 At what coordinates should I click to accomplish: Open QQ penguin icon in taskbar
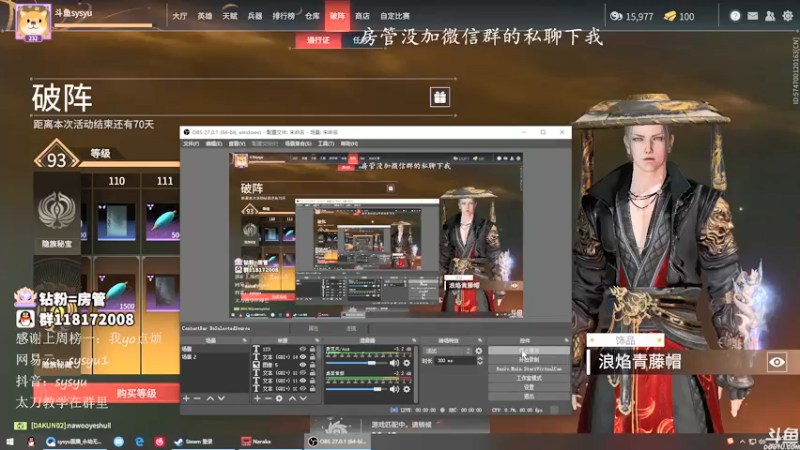[x=31, y=442]
